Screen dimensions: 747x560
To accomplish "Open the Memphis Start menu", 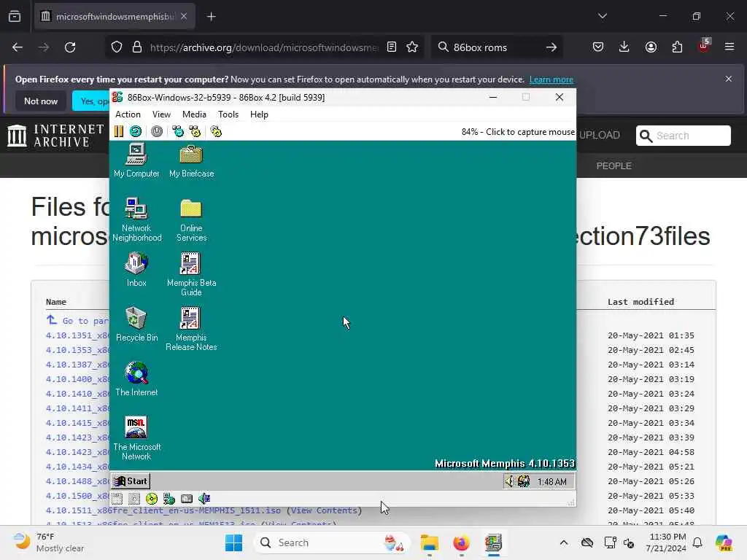I will 131,481.
